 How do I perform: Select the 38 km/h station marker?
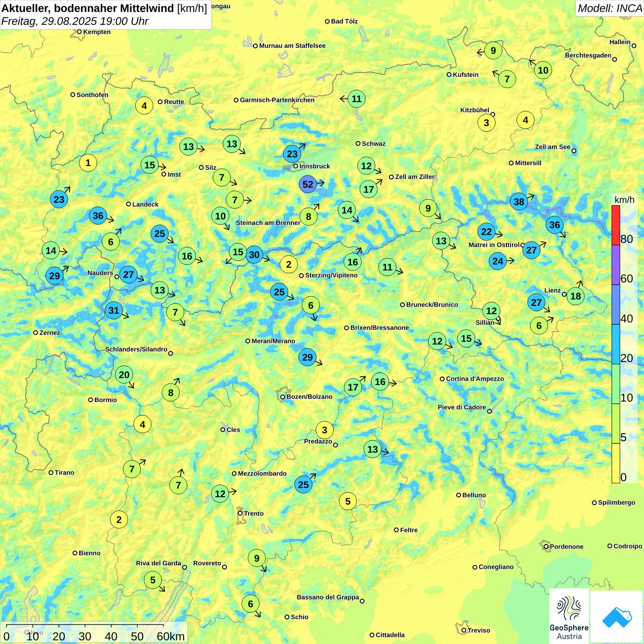519,201
